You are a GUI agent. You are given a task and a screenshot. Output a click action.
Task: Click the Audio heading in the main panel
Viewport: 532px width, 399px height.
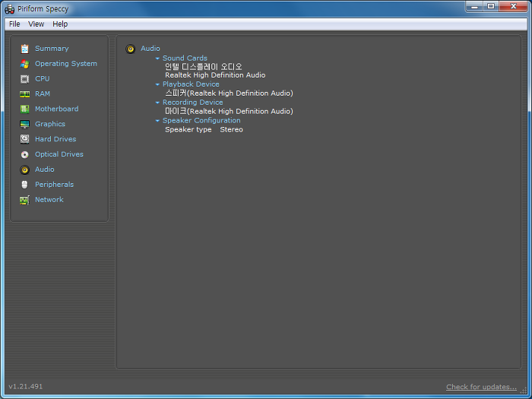(x=150, y=49)
